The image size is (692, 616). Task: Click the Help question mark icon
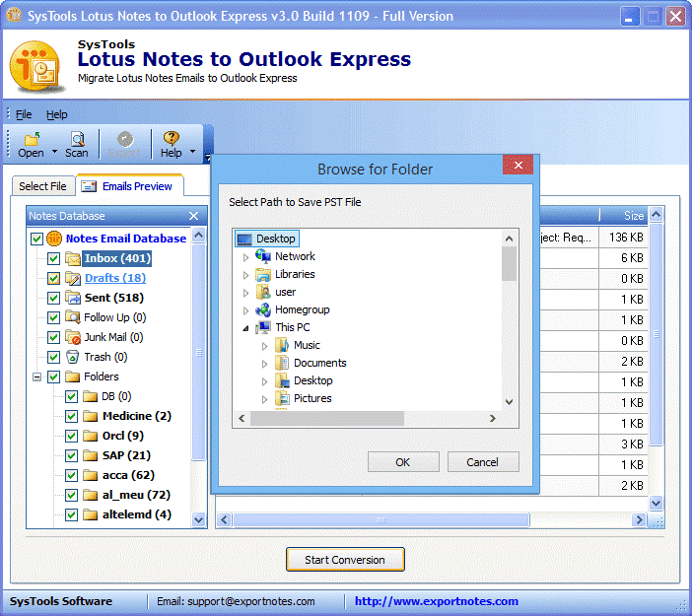pyautogui.click(x=171, y=139)
